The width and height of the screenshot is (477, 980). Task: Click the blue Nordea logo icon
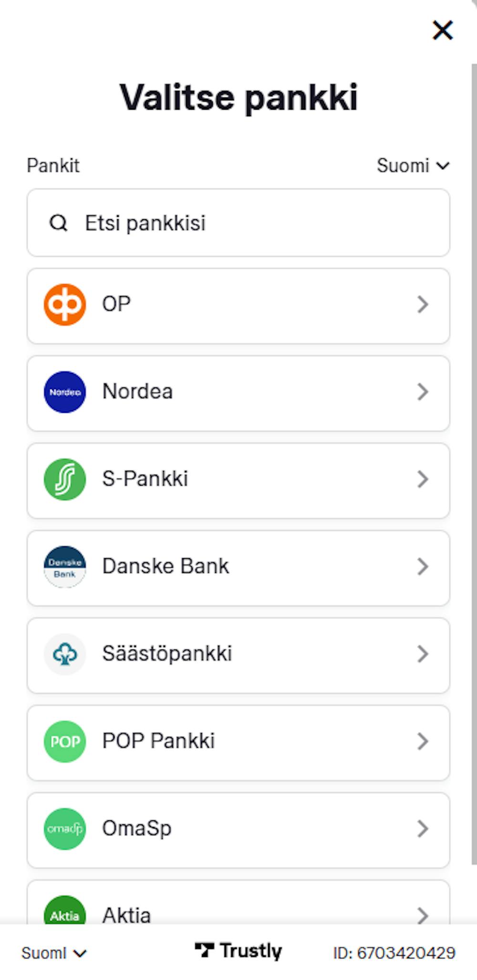pos(65,392)
